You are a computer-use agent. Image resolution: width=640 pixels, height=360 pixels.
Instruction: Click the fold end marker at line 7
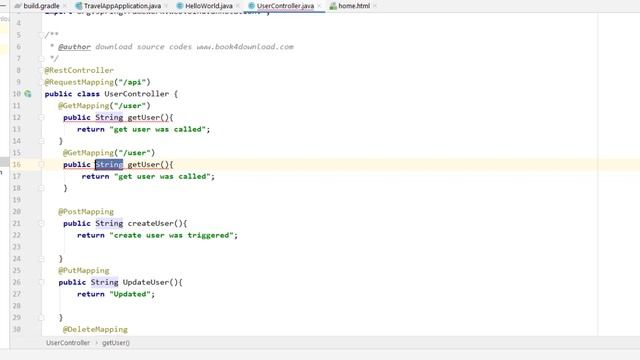(41, 59)
